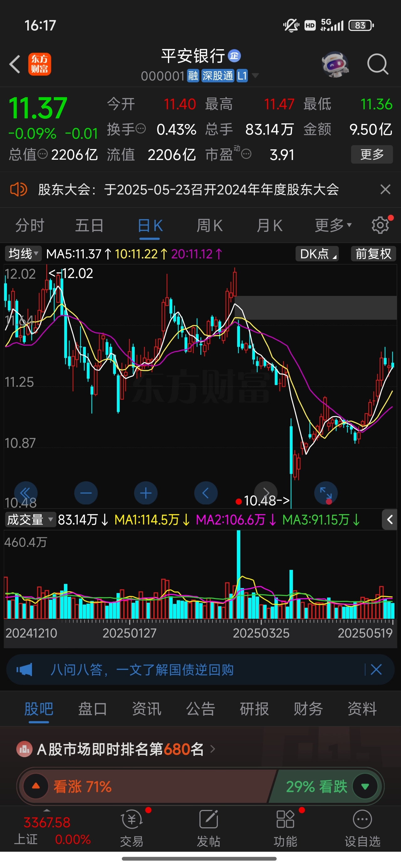The height and width of the screenshot is (868, 401).
Task: Select the 股吧 tab
Action: [x=39, y=709]
